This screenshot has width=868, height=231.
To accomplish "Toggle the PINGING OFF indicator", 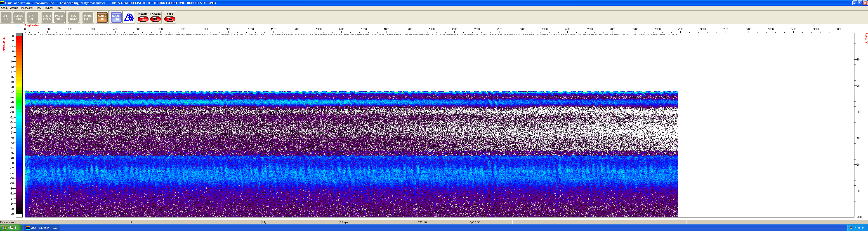I will 143,18.
